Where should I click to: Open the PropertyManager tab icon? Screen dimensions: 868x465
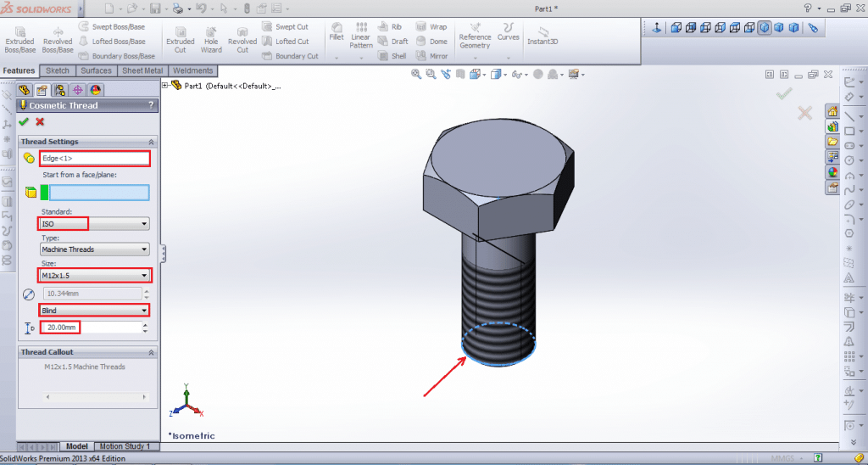42,90
